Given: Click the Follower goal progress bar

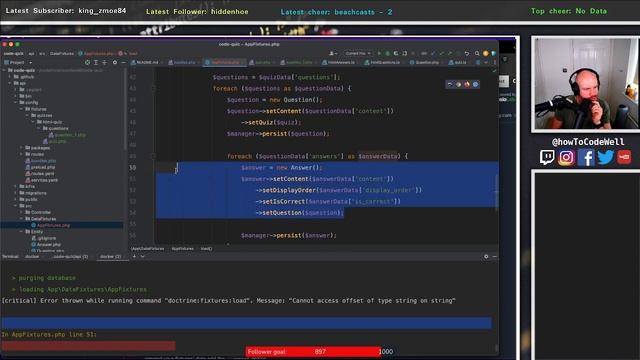Looking at the screenshot, I should [x=320, y=351].
